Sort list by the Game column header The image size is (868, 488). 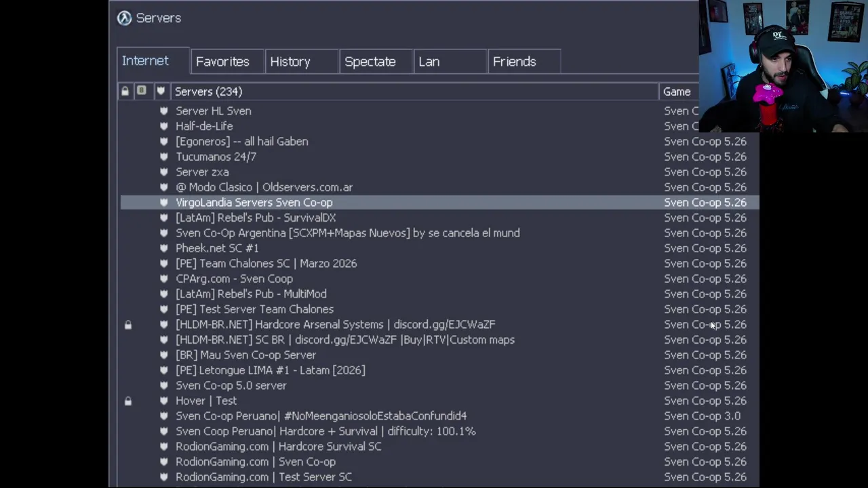(x=677, y=91)
